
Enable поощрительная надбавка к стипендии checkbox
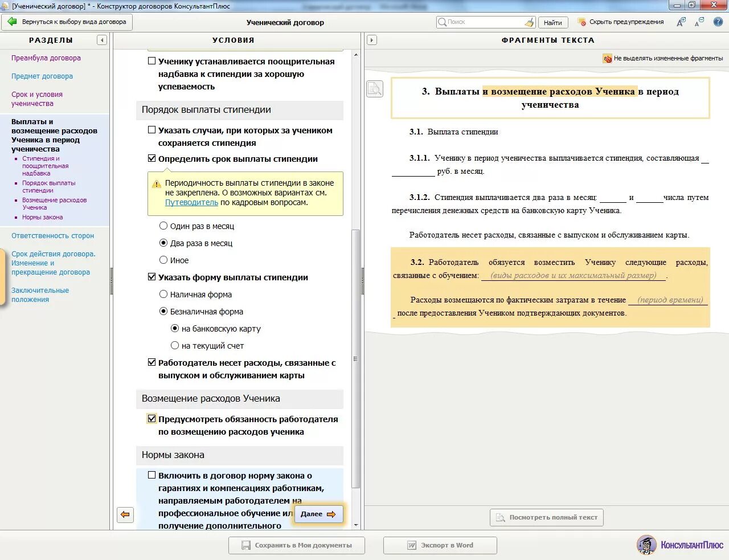[x=152, y=61]
